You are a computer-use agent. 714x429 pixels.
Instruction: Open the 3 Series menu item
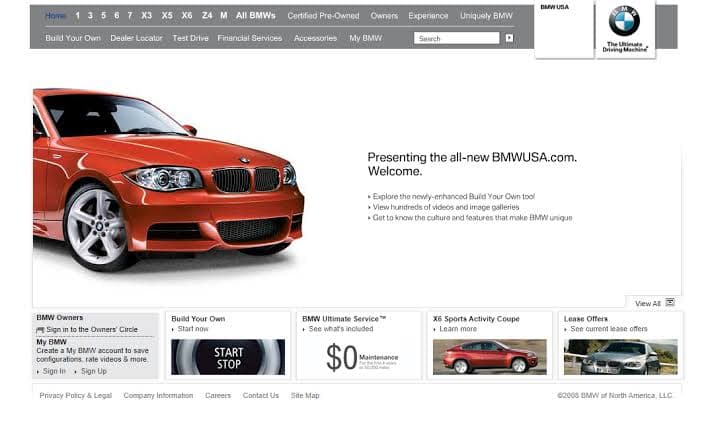click(90, 15)
